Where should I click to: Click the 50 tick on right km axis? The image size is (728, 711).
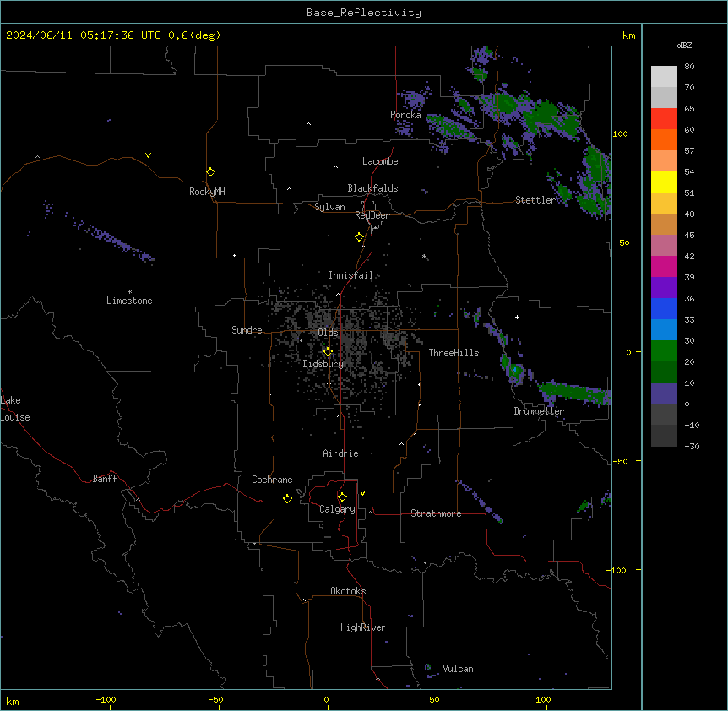(624, 242)
